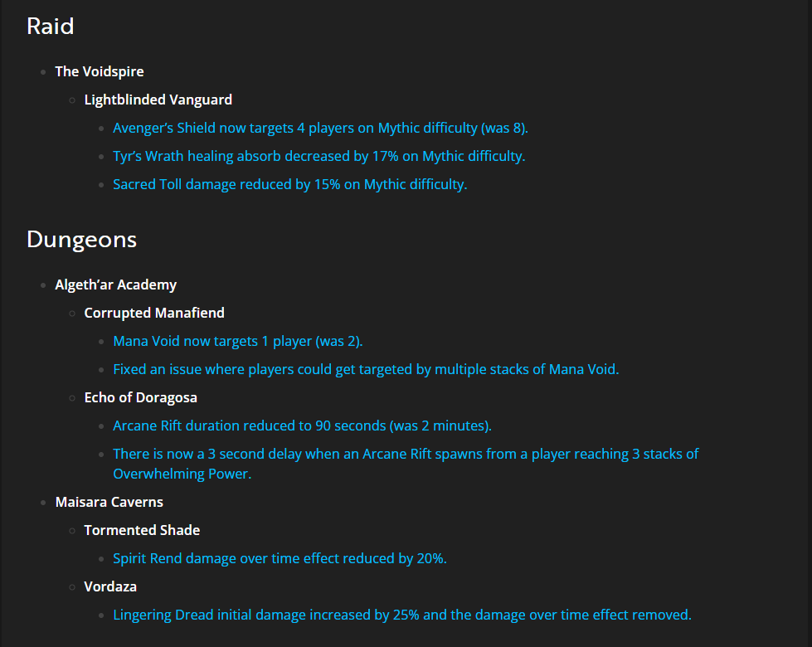Click the Dungeons section heading
Image resolution: width=812 pixels, height=647 pixels.
[x=81, y=240]
